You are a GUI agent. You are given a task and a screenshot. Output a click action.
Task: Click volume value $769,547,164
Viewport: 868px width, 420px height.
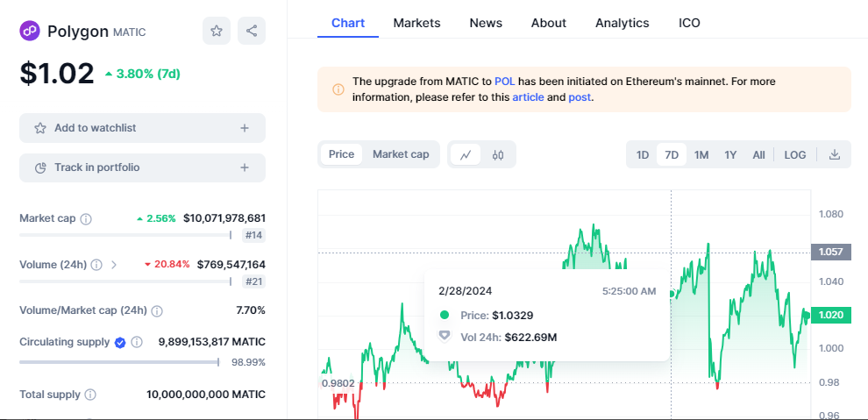[x=231, y=265]
